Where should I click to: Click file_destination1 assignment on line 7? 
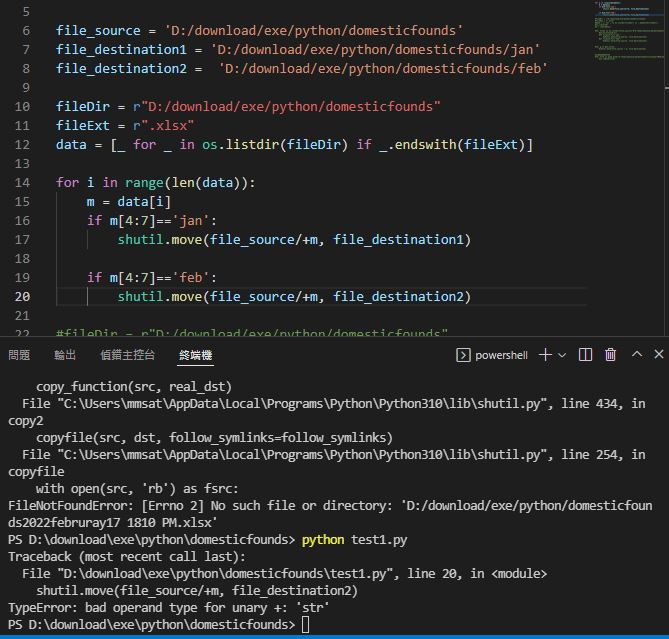tap(297, 49)
